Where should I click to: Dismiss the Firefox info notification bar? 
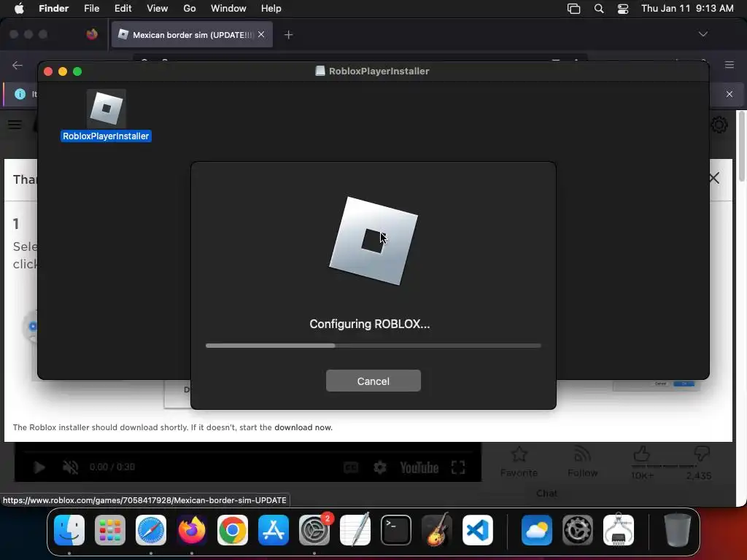point(729,94)
